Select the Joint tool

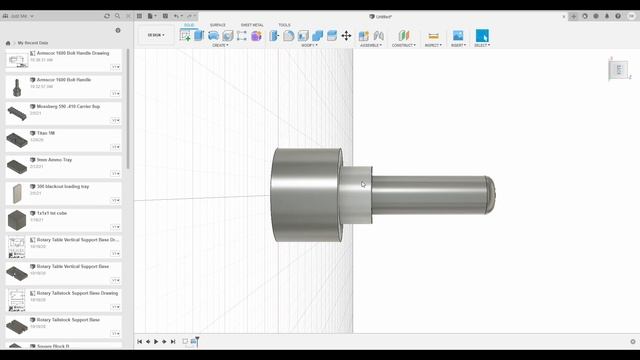click(x=378, y=36)
